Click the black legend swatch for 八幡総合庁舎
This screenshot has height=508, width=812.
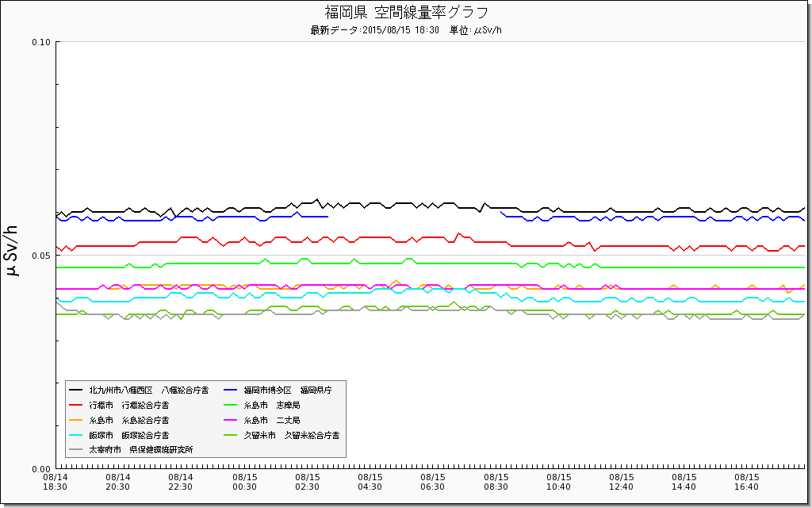click(x=75, y=390)
